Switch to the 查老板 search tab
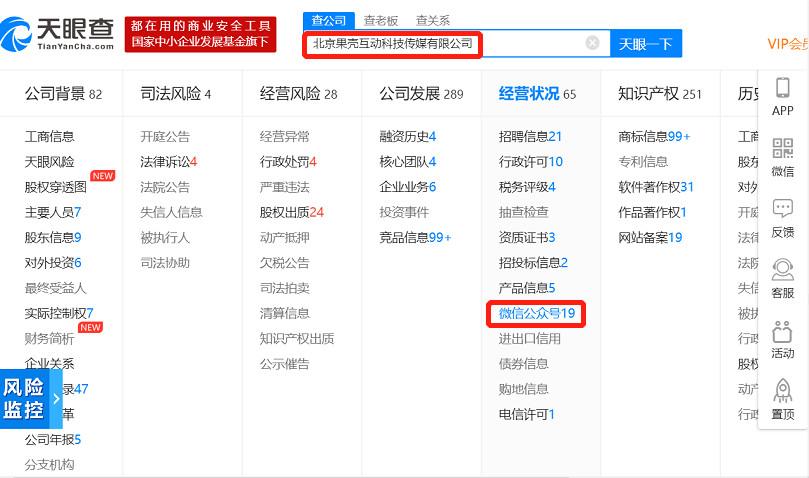 [381, 21]
